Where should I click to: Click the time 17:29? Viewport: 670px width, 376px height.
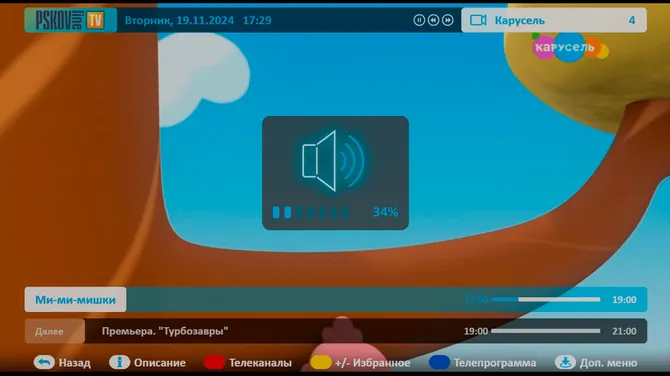[x=257, y=21]
